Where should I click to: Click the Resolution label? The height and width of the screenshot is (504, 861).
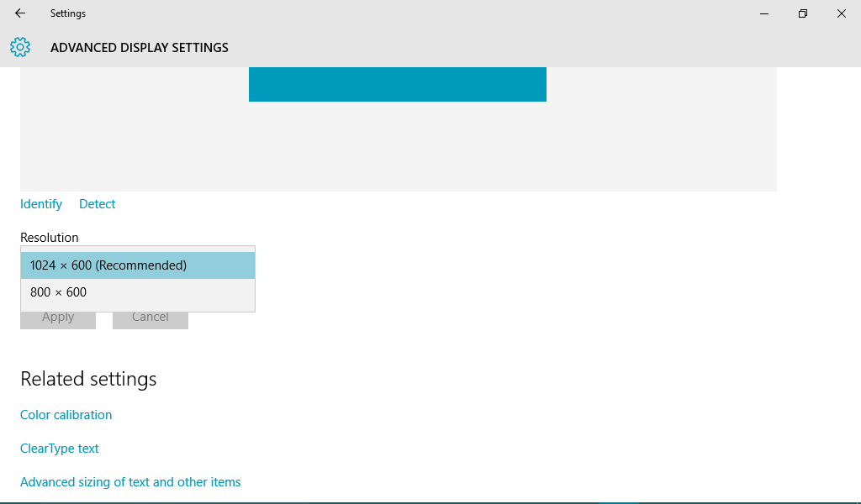(x=50, y=238)
